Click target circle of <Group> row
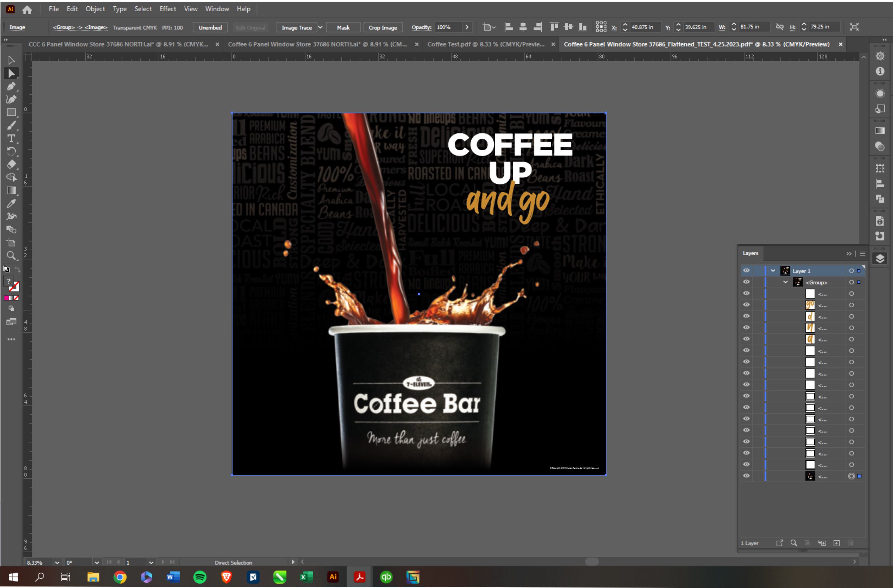The image size is (893, 588). (851, 282)
